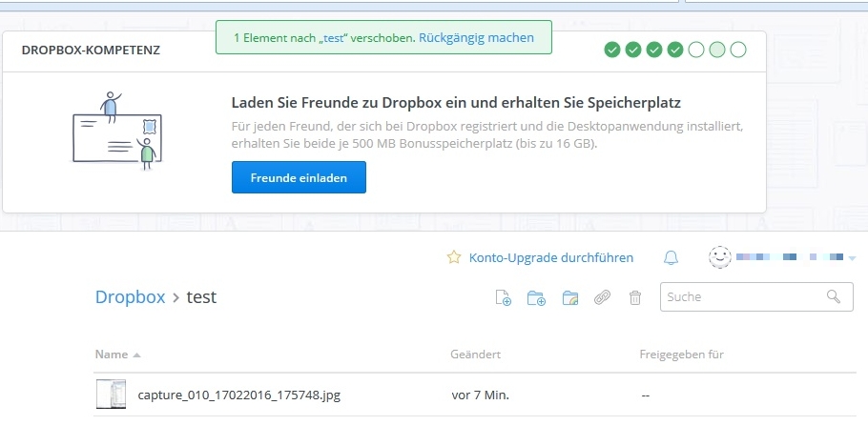The height and width of the screenshot is (446, 868).
Task: Open the account dropdown arrow
Action: [852, 257]
